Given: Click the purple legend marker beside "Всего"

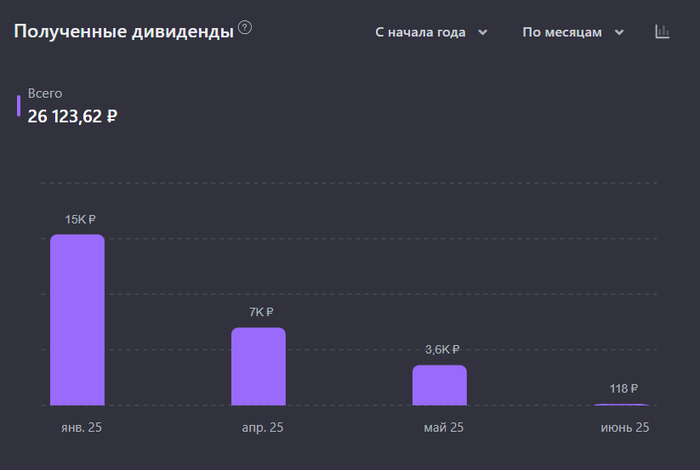Looking at the screenshot, I should pos(18,105).
